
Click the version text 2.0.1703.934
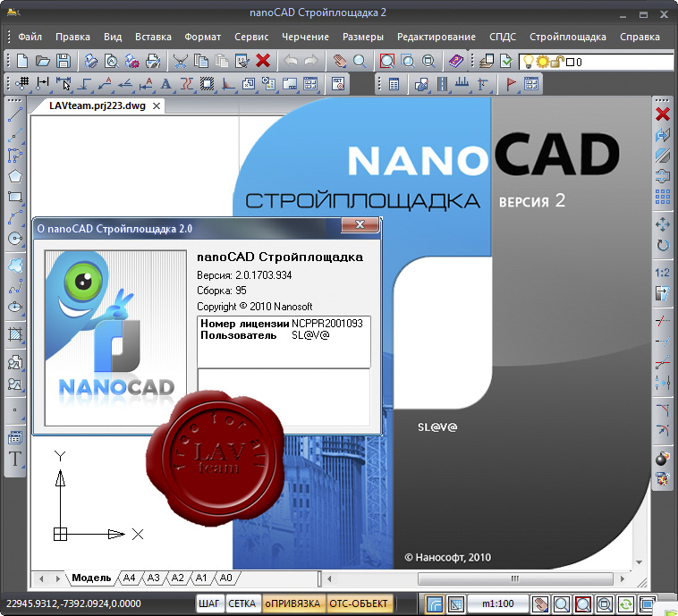[263, 275]
